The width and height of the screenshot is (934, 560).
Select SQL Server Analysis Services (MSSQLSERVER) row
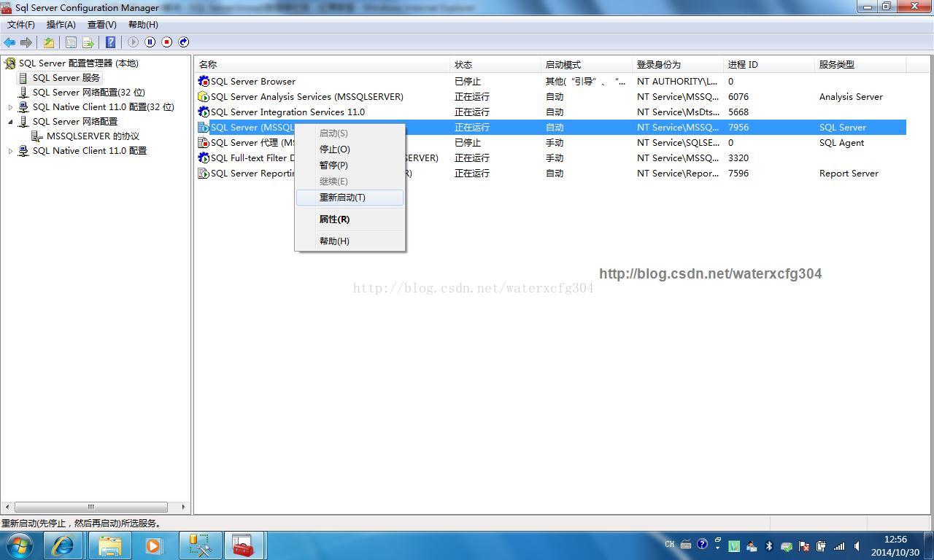point(551,97)
